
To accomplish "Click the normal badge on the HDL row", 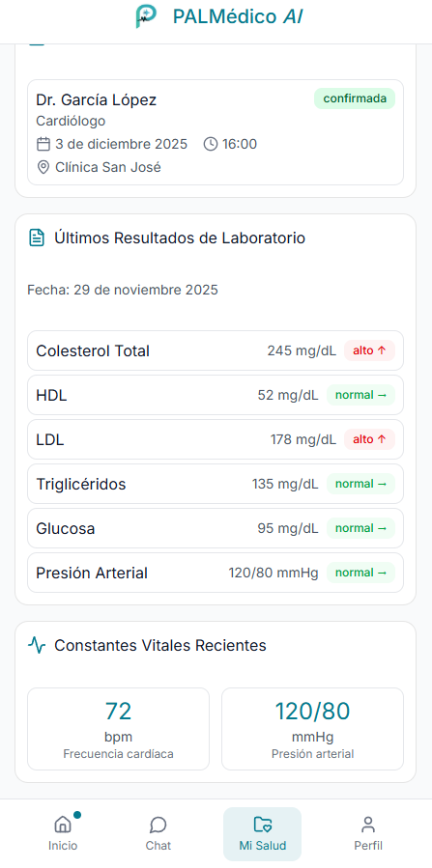I will 360,395.
